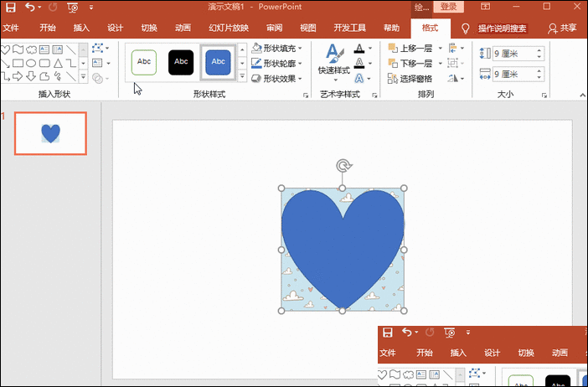This screenshot has width=588, height=387.
Task: Click the Undo arrow icon
Action: point(30,7)
